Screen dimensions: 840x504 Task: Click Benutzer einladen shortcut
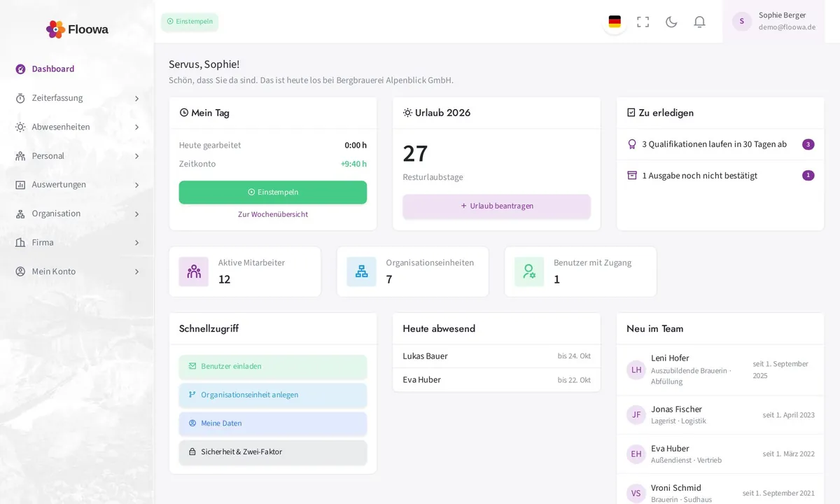(x=273, y=366)
